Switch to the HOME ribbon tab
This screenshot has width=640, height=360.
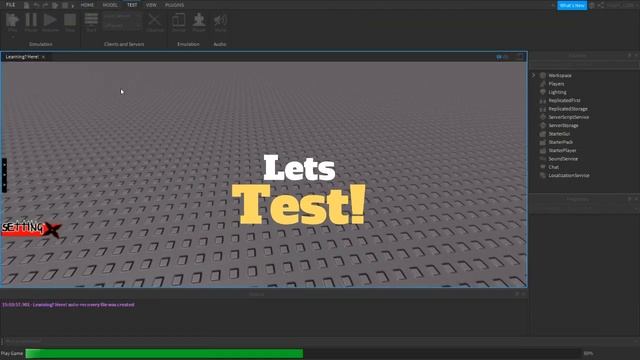coord(87,5)
